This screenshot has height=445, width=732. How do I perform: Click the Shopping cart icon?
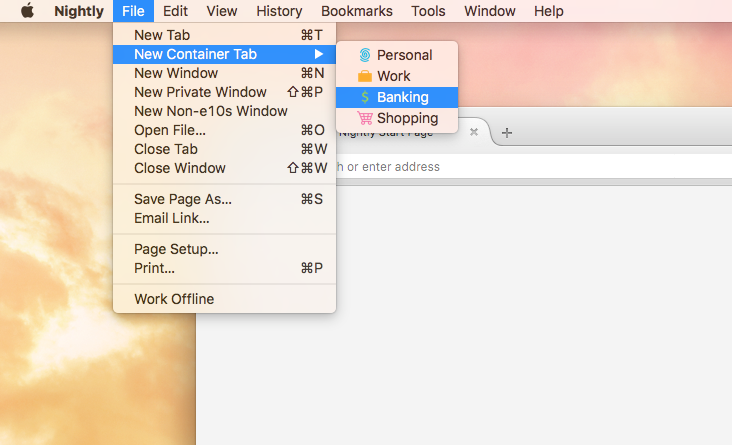click(x=365, y=118)
